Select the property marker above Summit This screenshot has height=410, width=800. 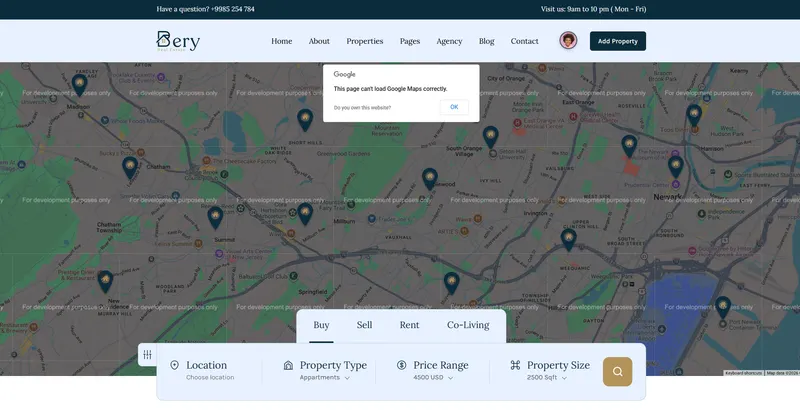click(x=215, y=217)
